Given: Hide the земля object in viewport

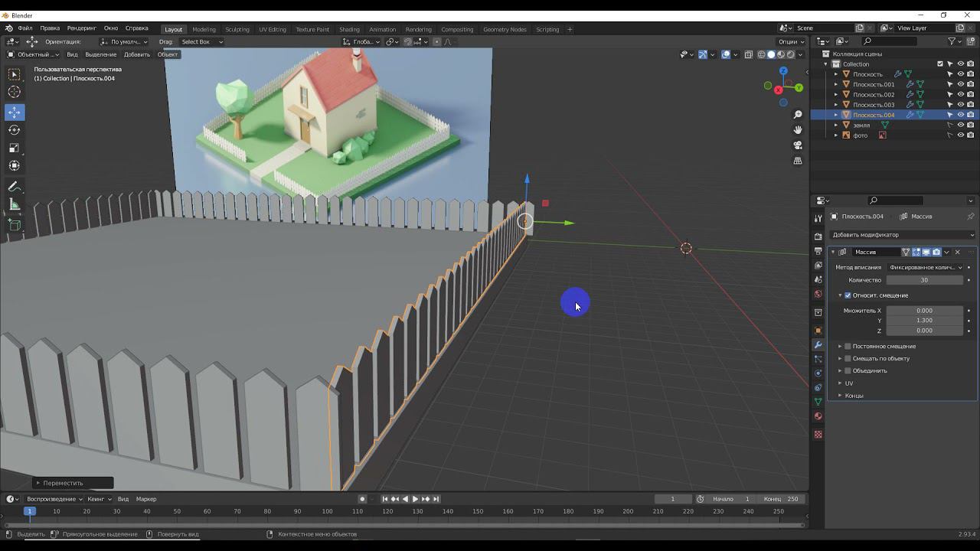Looking at the screenshot, I should click(961, 125).
